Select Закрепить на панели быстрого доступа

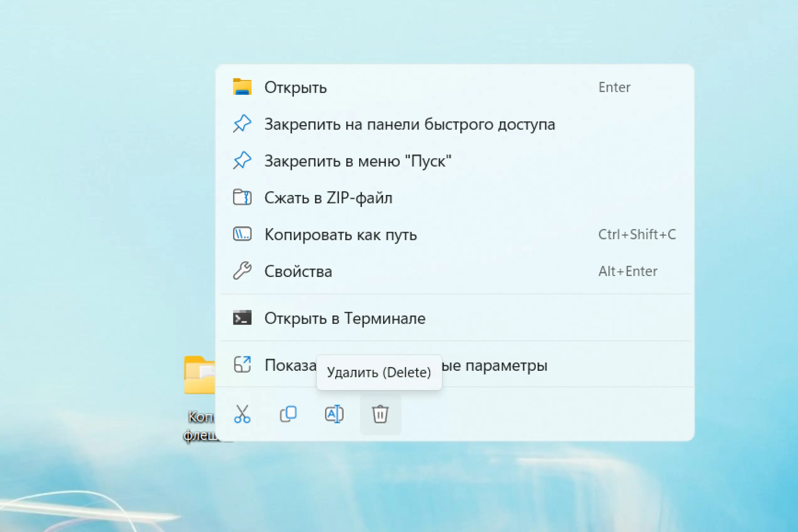[410, 124]
